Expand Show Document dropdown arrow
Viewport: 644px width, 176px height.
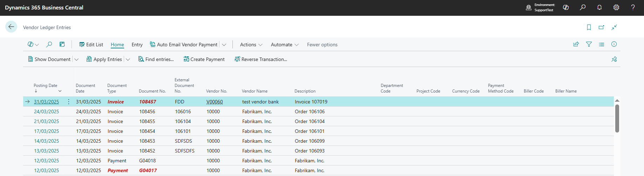tap(76, 60)
